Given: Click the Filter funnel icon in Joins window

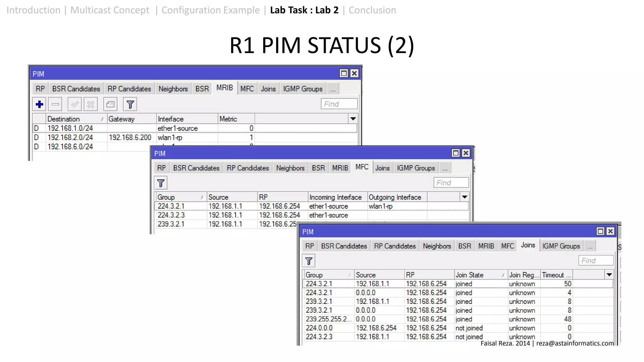Looking at the screenshot, I should pos(309,261).
